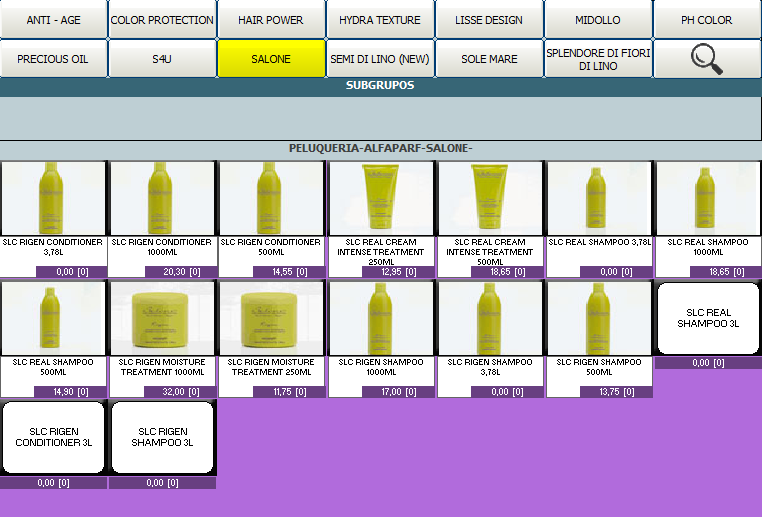Pick SLC RIGEN SHAMPOO 500ML product image

click(x=599, y=318)
